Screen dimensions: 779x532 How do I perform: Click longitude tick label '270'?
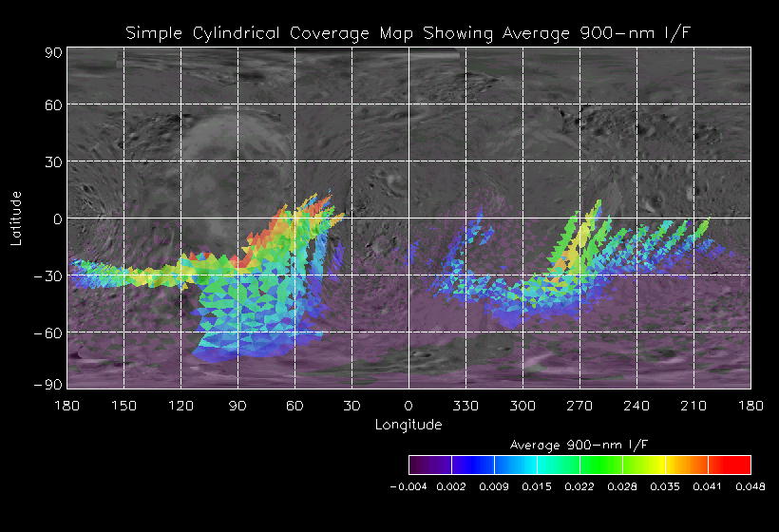(x=579, y=406)
